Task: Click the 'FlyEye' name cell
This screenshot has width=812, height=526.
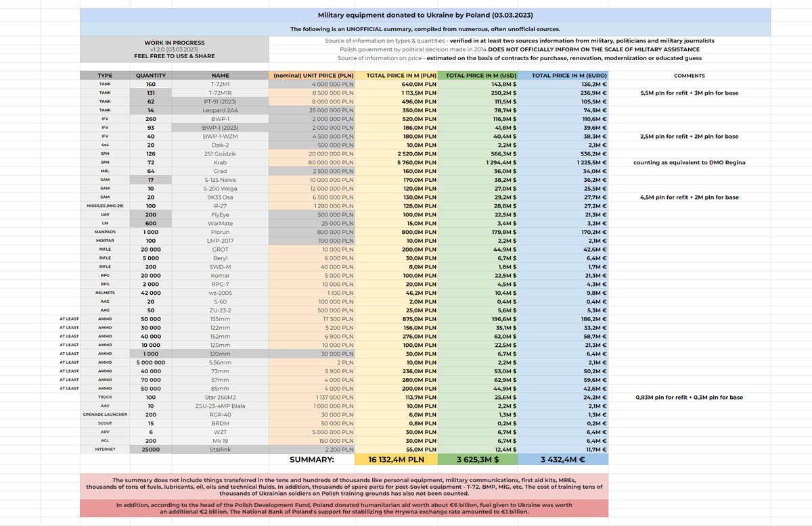Action: tap(220, 214)
